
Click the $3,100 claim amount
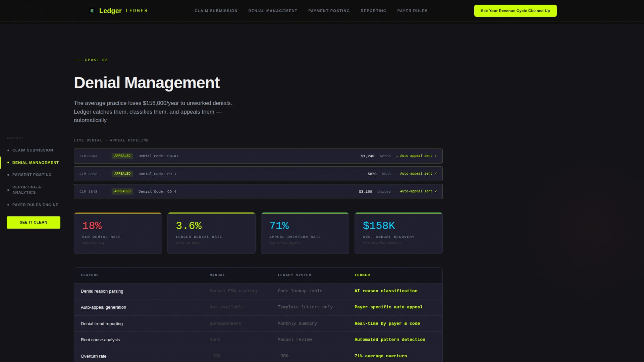tap(365, 191)
